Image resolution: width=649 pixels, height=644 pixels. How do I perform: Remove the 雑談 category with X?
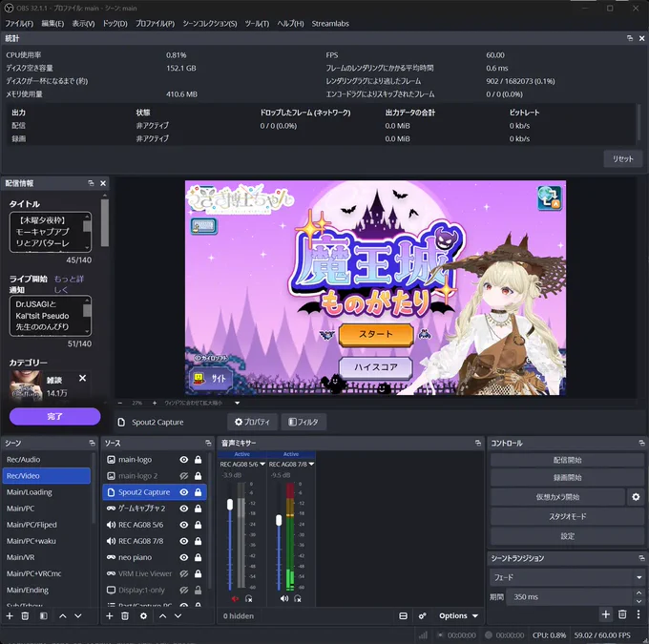[82, 378]
